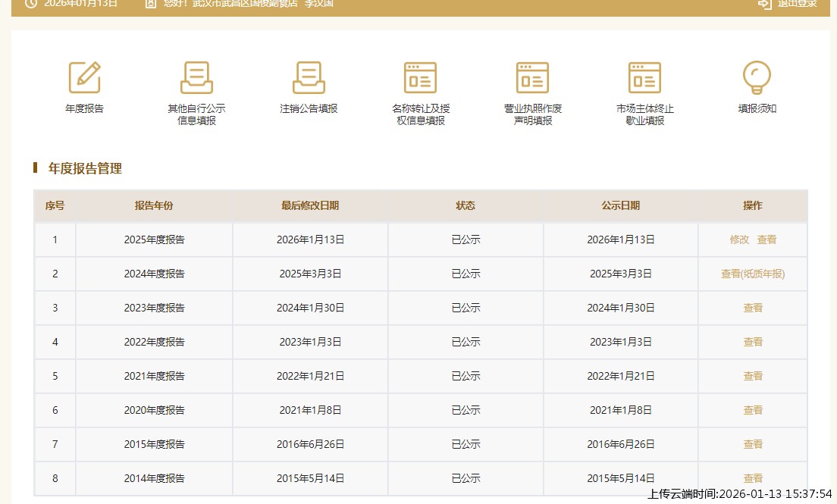Click the 报告年份 column header
The image size is (837, 504).
[154, 205]
